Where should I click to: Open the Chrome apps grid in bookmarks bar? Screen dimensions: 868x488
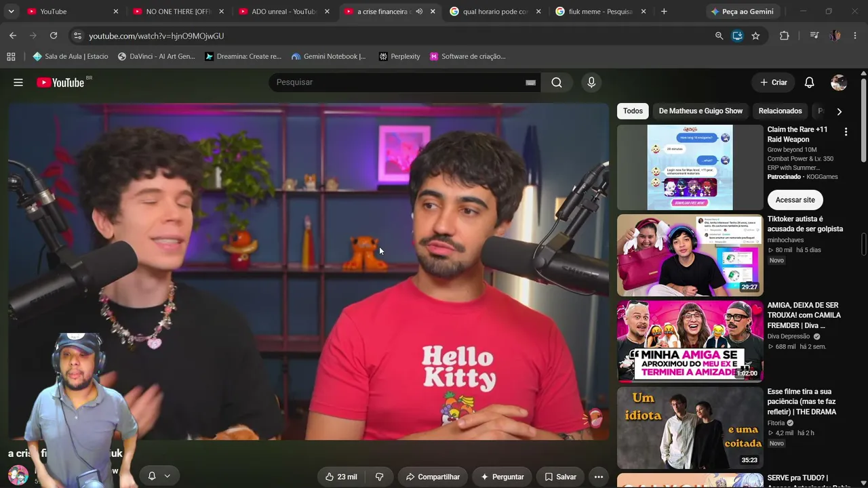(11, 56)
